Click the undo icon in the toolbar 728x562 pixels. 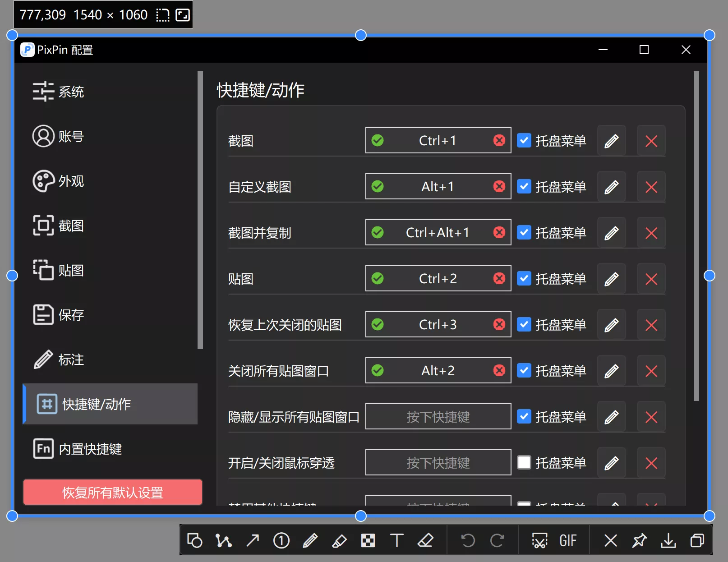point(468,540)
